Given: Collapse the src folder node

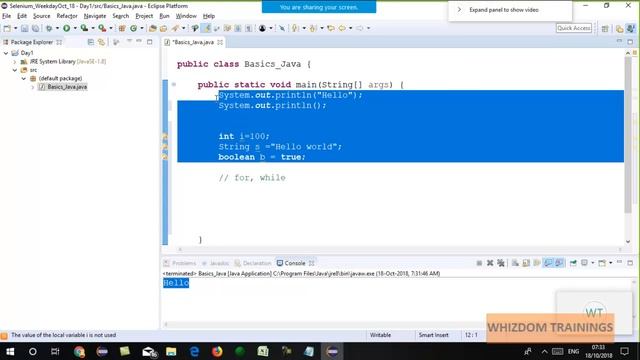Looking at the screenshot, I should (15, 70).
